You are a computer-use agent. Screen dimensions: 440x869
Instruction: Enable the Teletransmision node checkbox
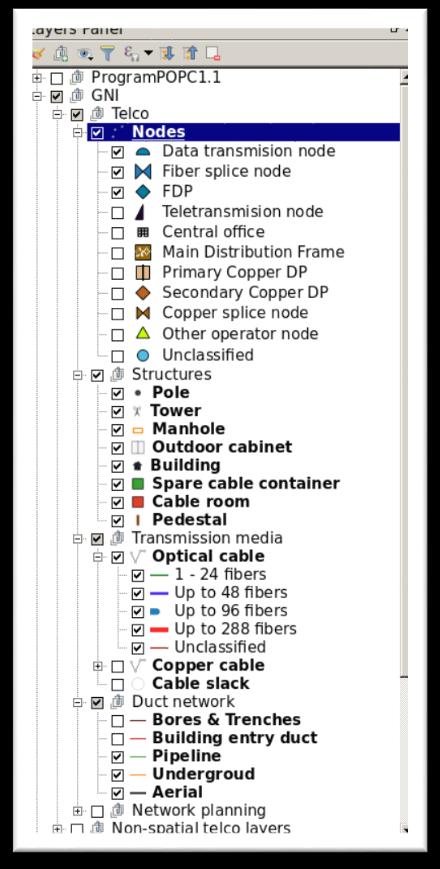tap(117, 212)
